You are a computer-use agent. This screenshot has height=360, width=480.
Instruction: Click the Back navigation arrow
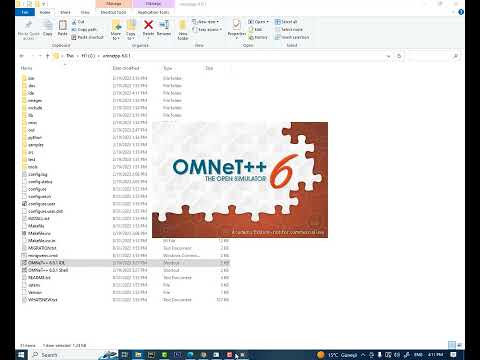coord(22,56)
